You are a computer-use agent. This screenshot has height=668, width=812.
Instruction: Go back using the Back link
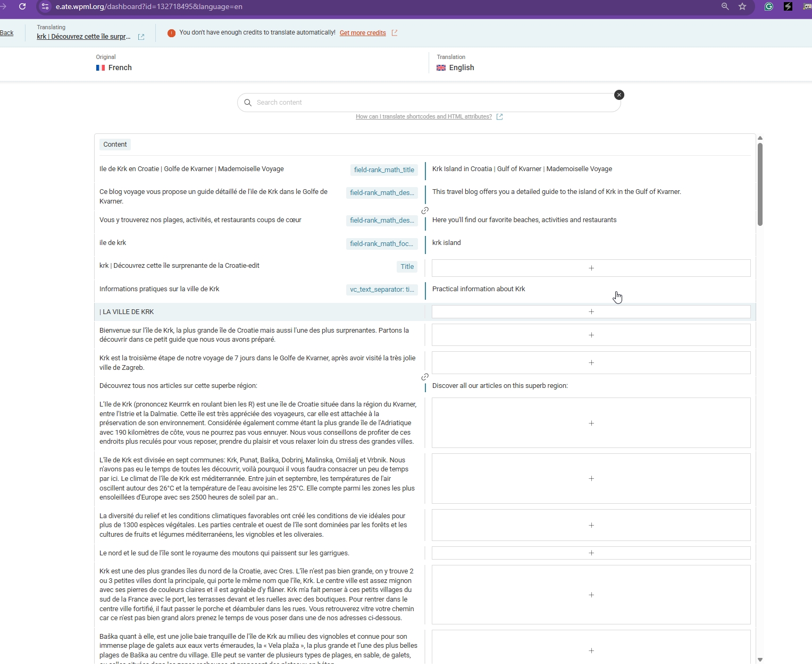pos(7,33)
